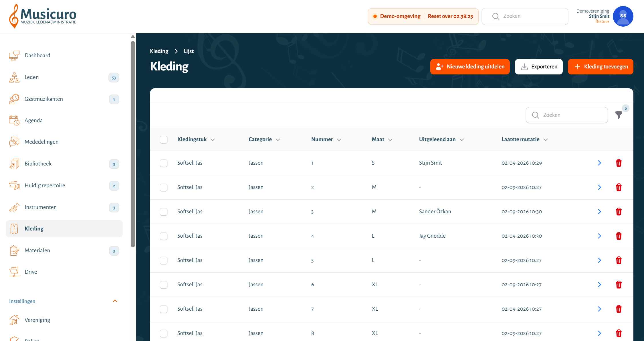Image resolution: width=644 pixels, height=341 pixels.
Task: Click the Musicuro logo
Action: coord(43,16)
